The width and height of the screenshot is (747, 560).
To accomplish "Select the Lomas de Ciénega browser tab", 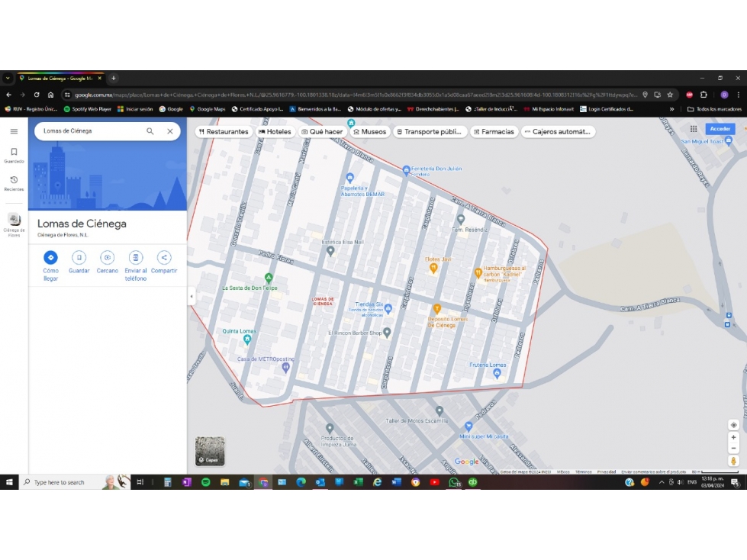I will [x=60, y=78].
